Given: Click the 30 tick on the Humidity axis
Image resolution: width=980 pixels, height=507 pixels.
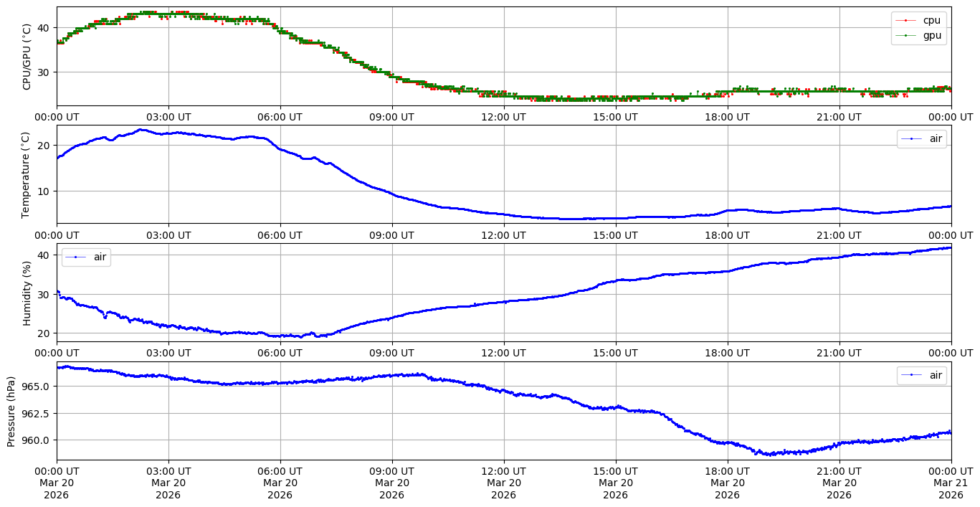Looking at the screenshot, I should click(x=43, y=294).
